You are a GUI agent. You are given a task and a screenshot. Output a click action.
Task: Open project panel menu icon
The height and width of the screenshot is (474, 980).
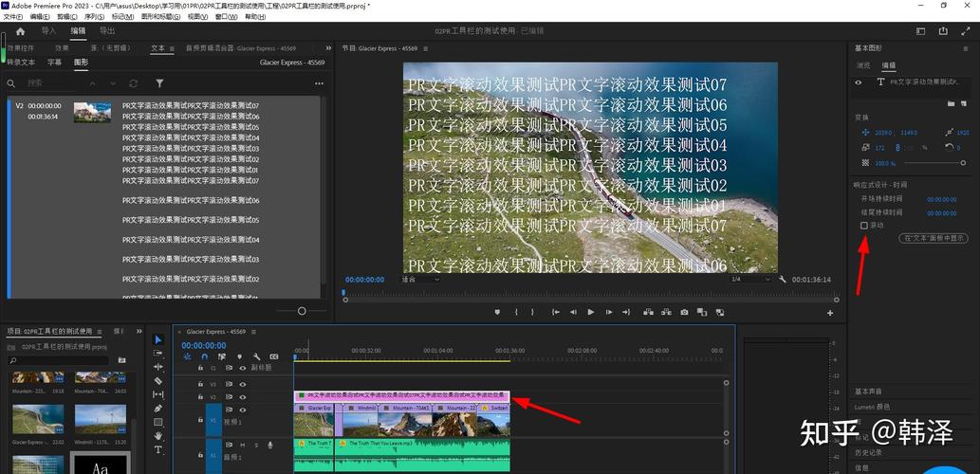(98, 331)
